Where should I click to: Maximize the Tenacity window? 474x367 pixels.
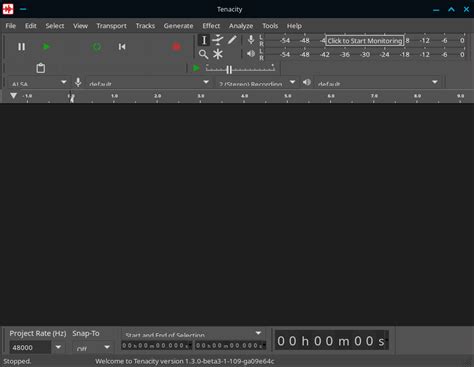click(x=451, y=9)
